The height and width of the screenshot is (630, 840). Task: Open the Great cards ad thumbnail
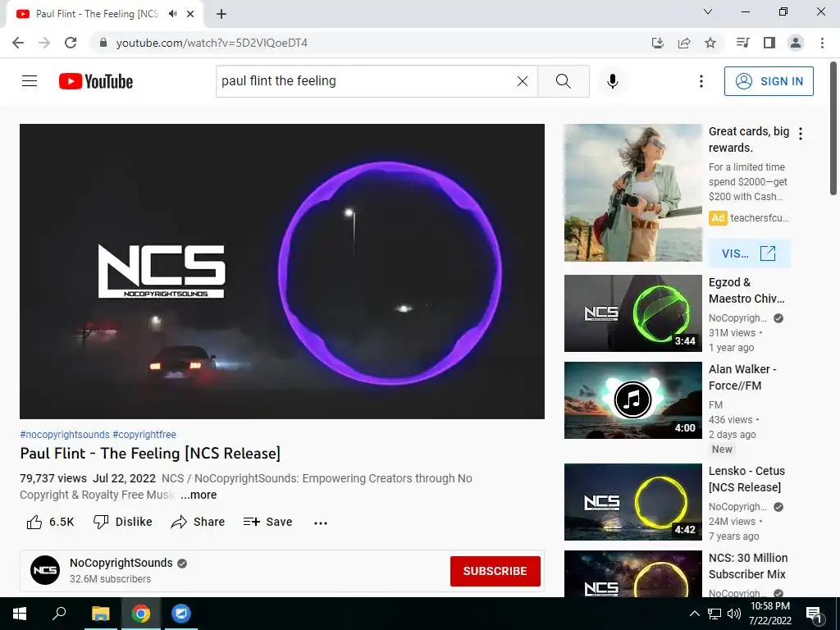tap(633, 193)
